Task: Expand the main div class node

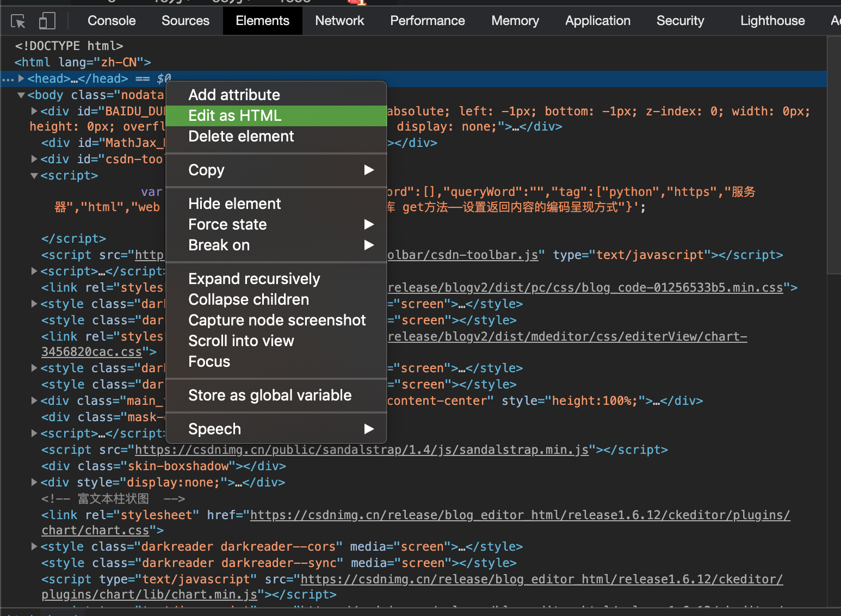Action: 34,401
